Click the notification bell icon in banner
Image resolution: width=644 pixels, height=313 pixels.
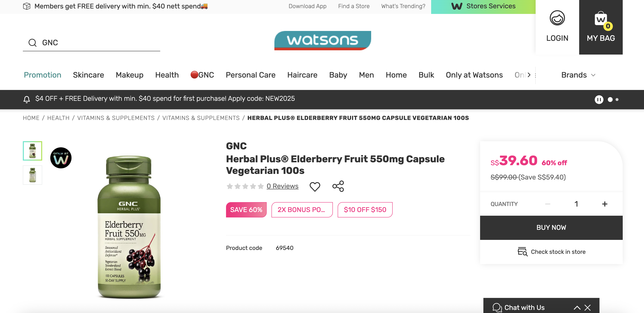[27, 99]
